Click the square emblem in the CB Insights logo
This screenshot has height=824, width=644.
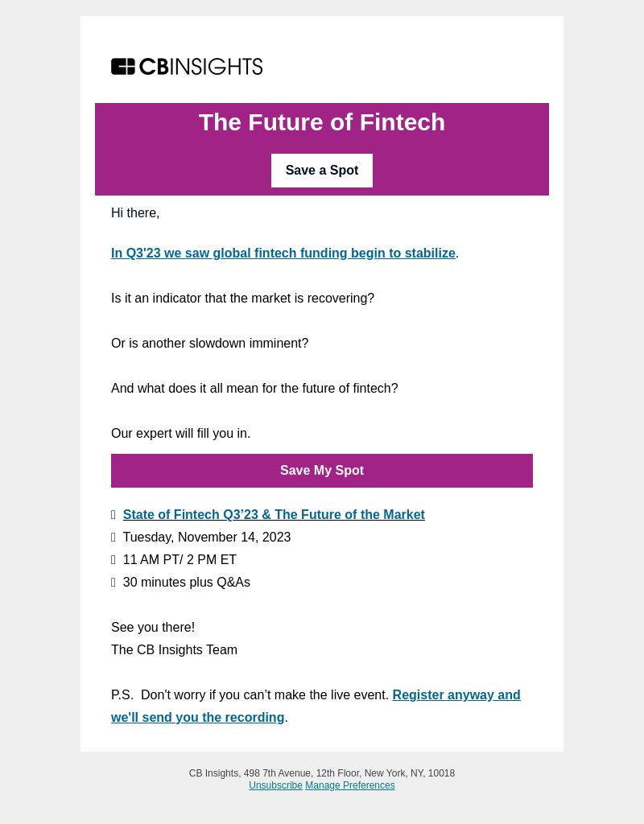123,67
